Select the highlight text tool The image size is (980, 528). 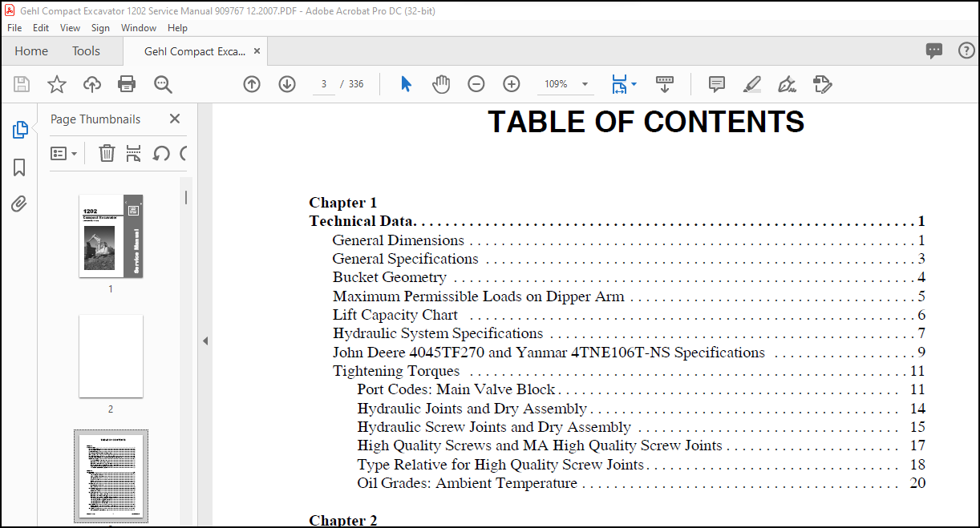[x=752, y=84]
